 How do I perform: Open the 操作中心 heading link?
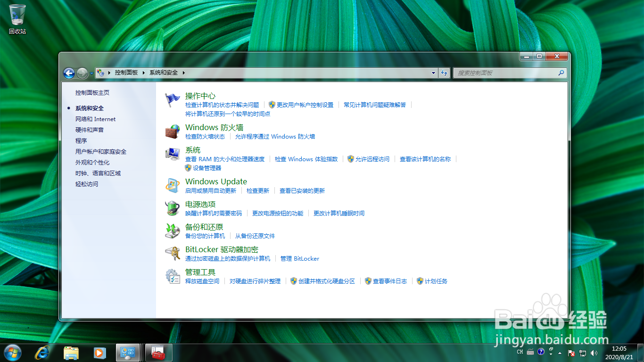pos(200,96)
